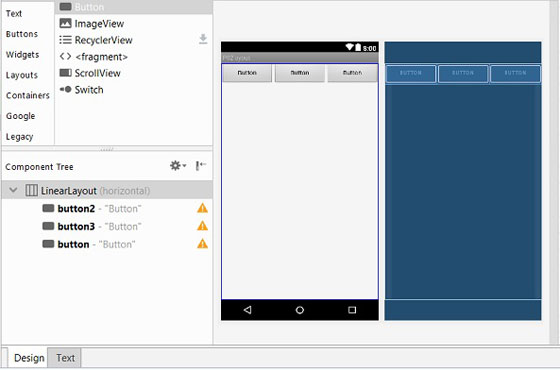The width and height of the screenshot is (560, 370).
Task: Click the Recents square icon in the preview
Action: coord(352,310)
